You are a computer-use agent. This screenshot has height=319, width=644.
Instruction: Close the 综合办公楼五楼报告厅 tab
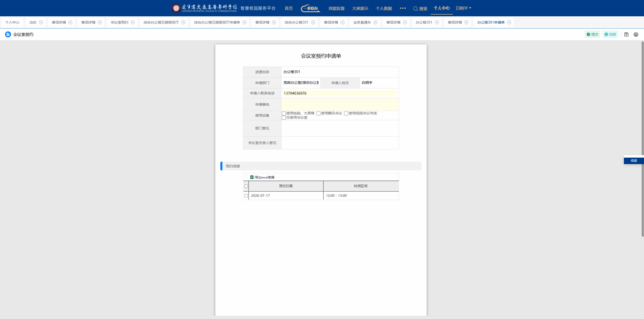point(183,22)
